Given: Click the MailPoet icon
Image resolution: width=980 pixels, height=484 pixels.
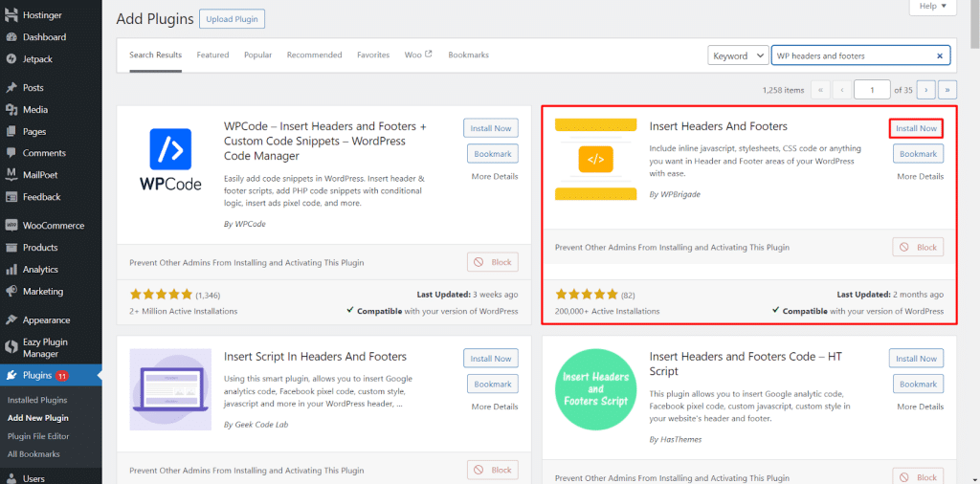Looking at the screenshot, I should (x=11, y=175).
